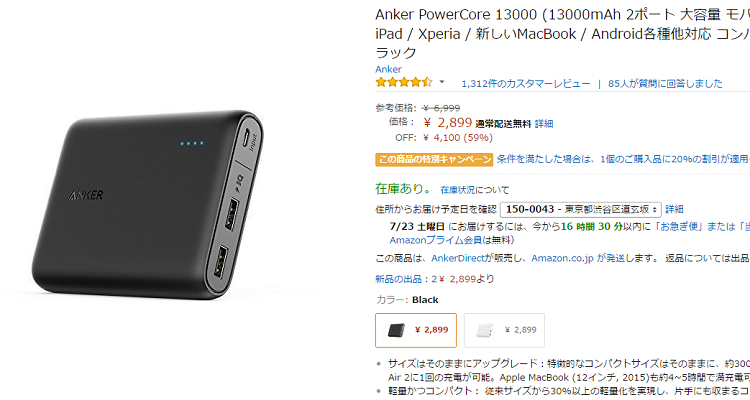This screenshot has width=750, height=400.
Task: Click the 詳細 link next to shipping price
Action: coord(544,124)
